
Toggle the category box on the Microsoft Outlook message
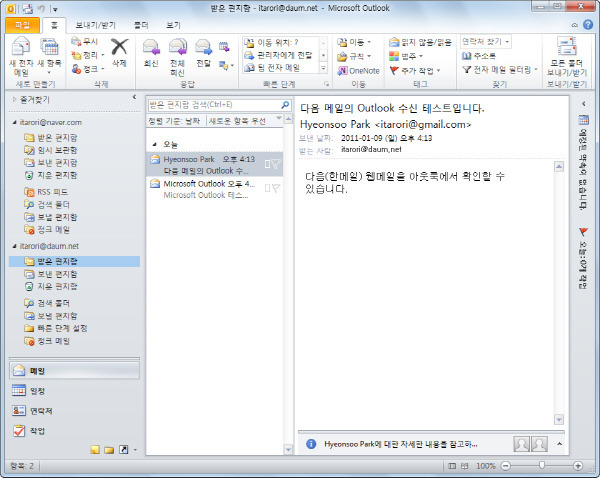[x=267, y=188]
